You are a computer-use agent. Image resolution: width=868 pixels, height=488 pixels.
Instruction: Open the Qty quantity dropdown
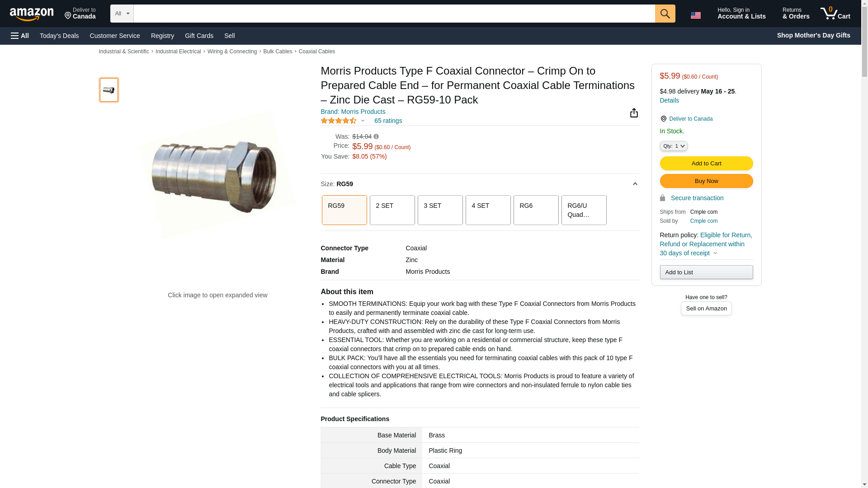[x=674, y=146]
